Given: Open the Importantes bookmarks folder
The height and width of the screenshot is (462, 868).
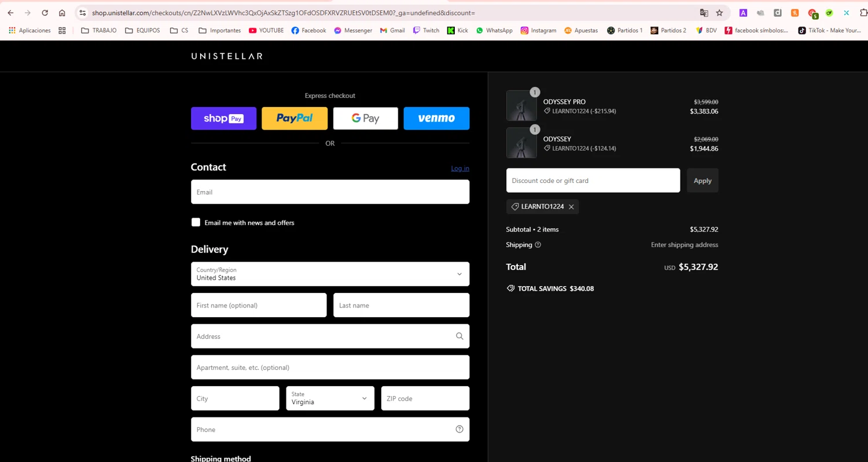Looking at the screenshot, I should point(219,30).
